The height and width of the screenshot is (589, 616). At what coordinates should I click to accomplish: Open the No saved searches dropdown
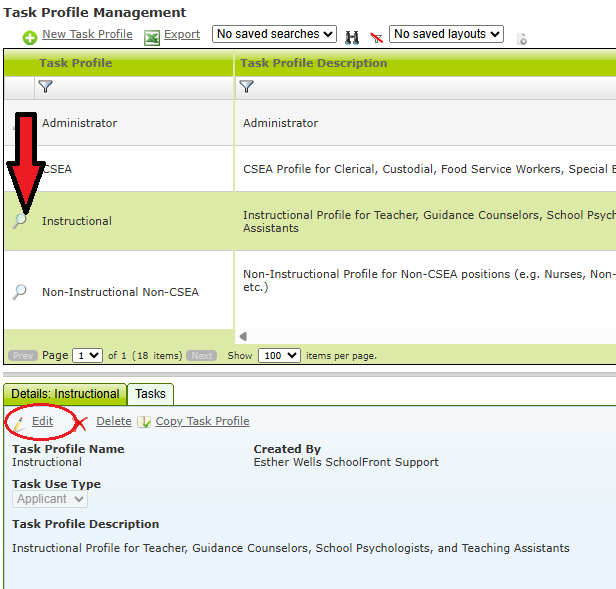coord(274,34)
